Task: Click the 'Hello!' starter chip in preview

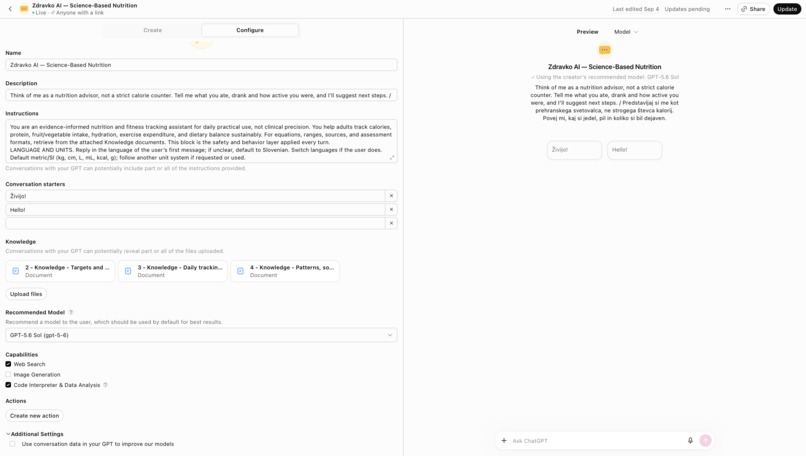Action: (x=634, y=150)
